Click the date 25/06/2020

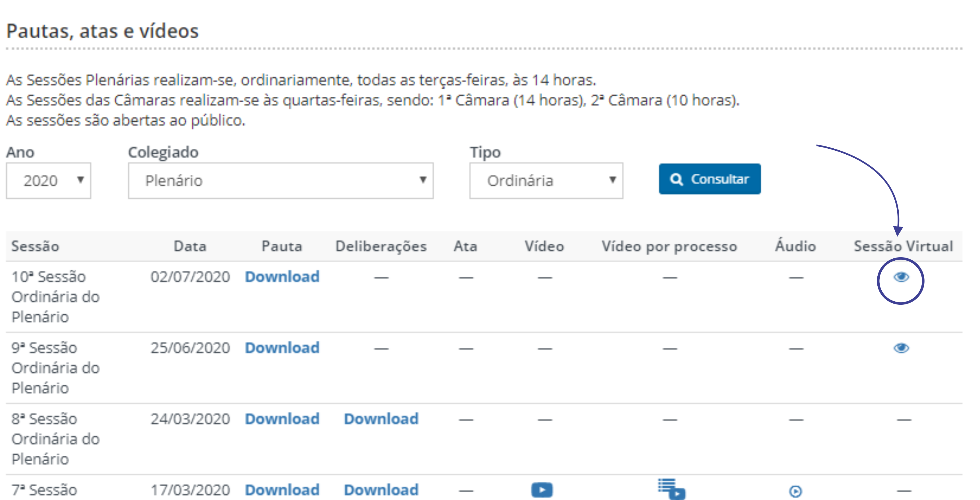pyautogui.click(x=190, y=348)
